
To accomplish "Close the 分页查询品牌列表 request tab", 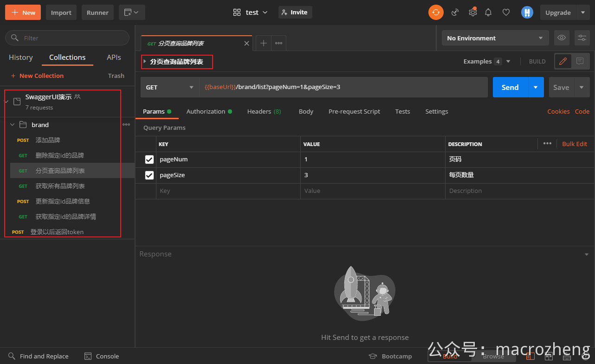I will [246, 44].
